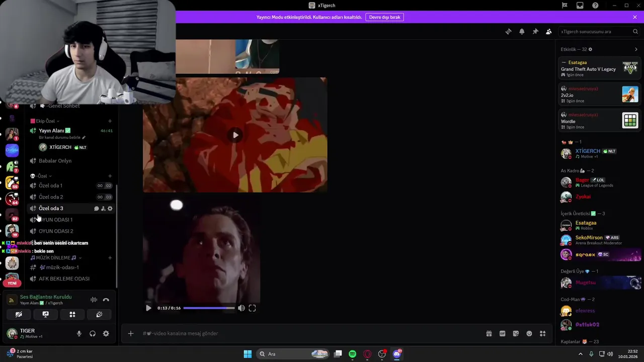644x362 pixels.
Task: Dismiss the purple Streamer Mode banner
Action: coord(635,17)
